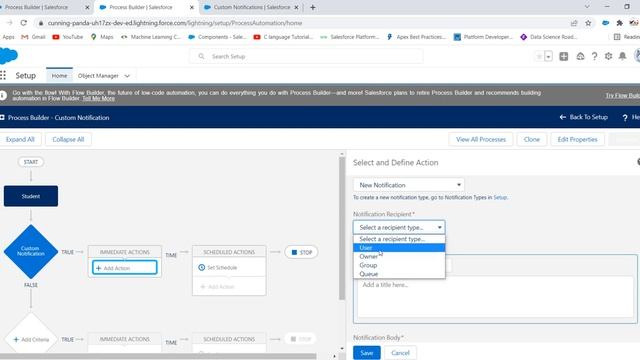The height and width of the screenshot is (360, 640).
Task: Bookmark this page with the star icon
Action: [588, 23]
